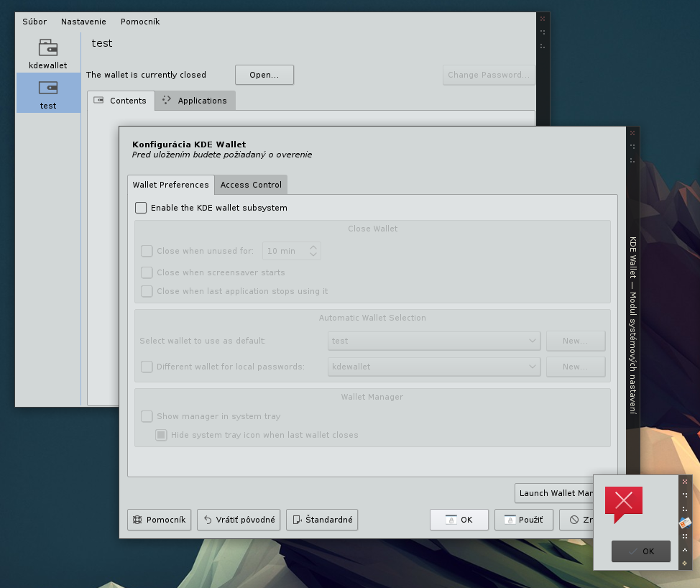Click the yellow diamond button in popup titlebar
700x588 pixels.
point(685,563)
